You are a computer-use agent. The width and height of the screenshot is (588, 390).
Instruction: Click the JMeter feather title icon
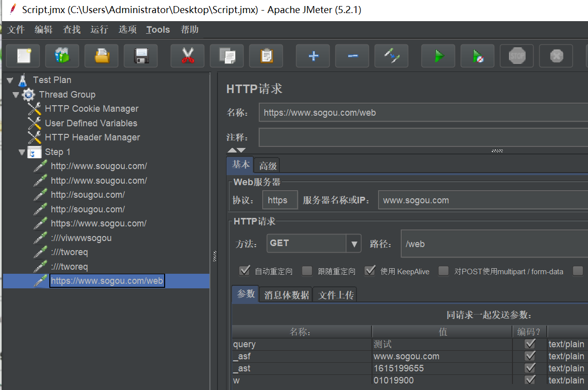pos(13,9)
